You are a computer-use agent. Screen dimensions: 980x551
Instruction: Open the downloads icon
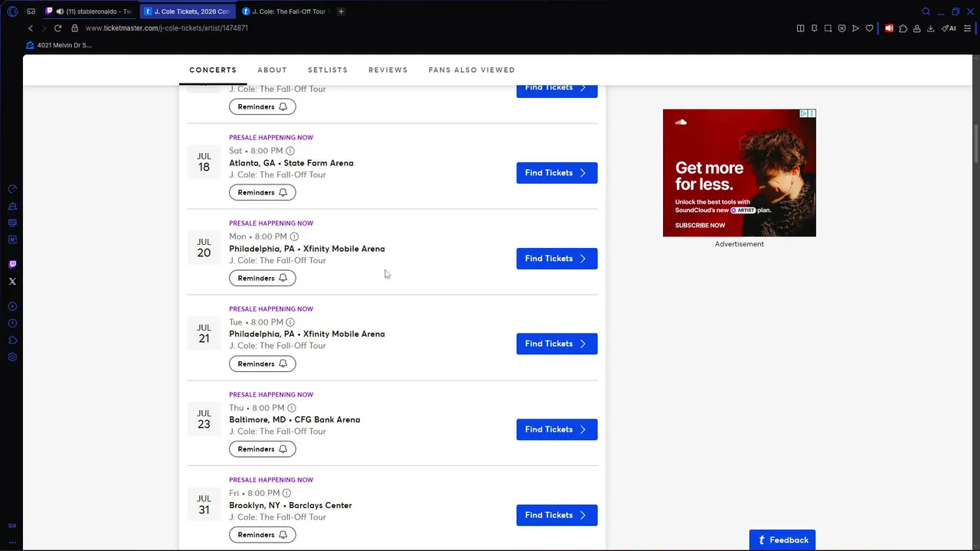point(930,28)
